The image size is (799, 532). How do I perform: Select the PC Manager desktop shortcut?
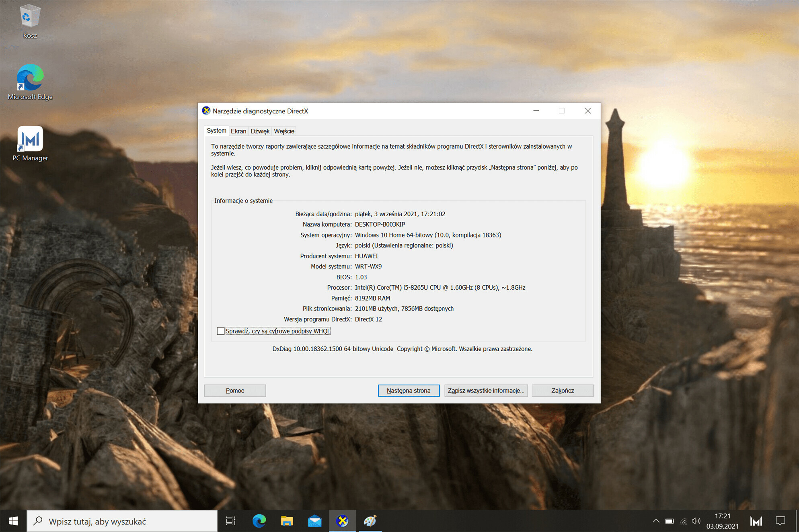pos(30,143)
